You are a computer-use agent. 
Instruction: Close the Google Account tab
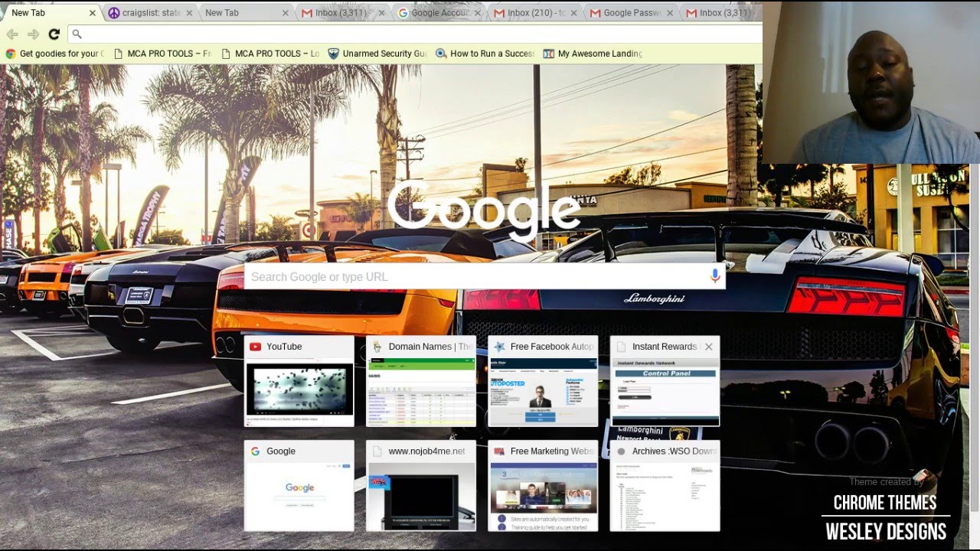pos(479,13)
